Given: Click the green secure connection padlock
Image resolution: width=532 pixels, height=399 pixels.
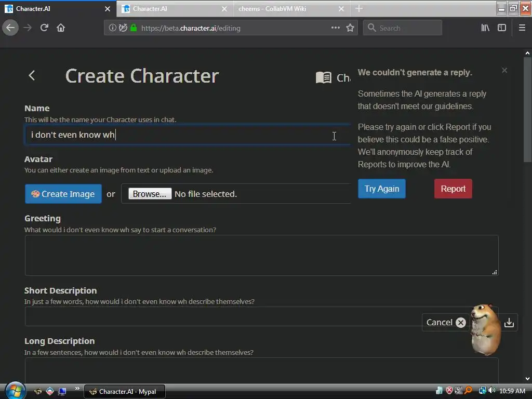Looking at the screenshot, I should (134, 28).
